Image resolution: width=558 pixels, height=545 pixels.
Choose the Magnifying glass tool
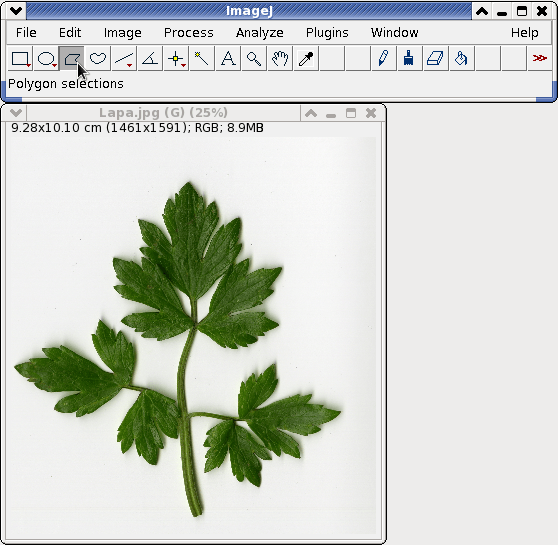coord(254,59)
